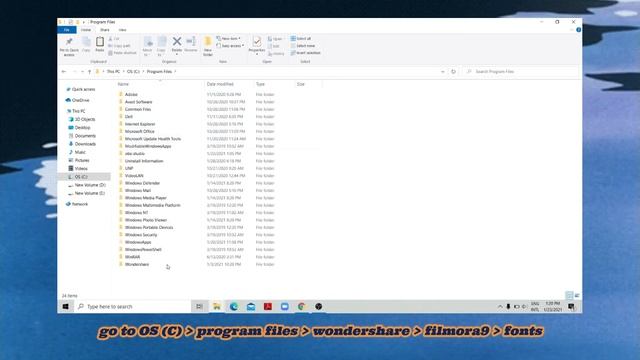The width and height of the screenshot is (640, 360).
Task: Click the This PC breadcrumb
Action: 113,71
